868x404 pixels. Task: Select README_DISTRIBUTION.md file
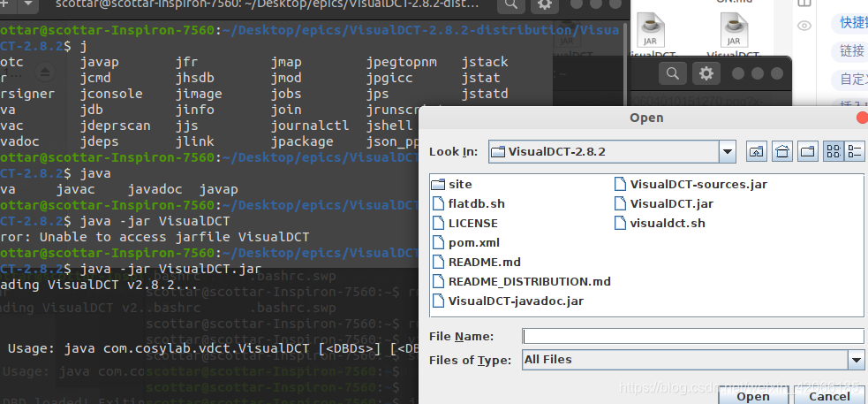pyautogui.click(x=522, y=281)
